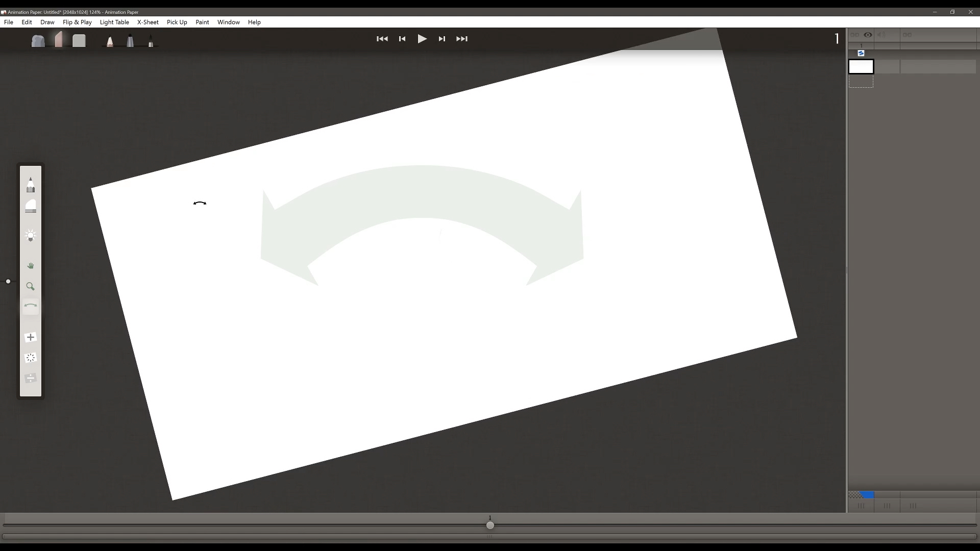
Task: Open the Paint menu
Action: coord(202,22)
